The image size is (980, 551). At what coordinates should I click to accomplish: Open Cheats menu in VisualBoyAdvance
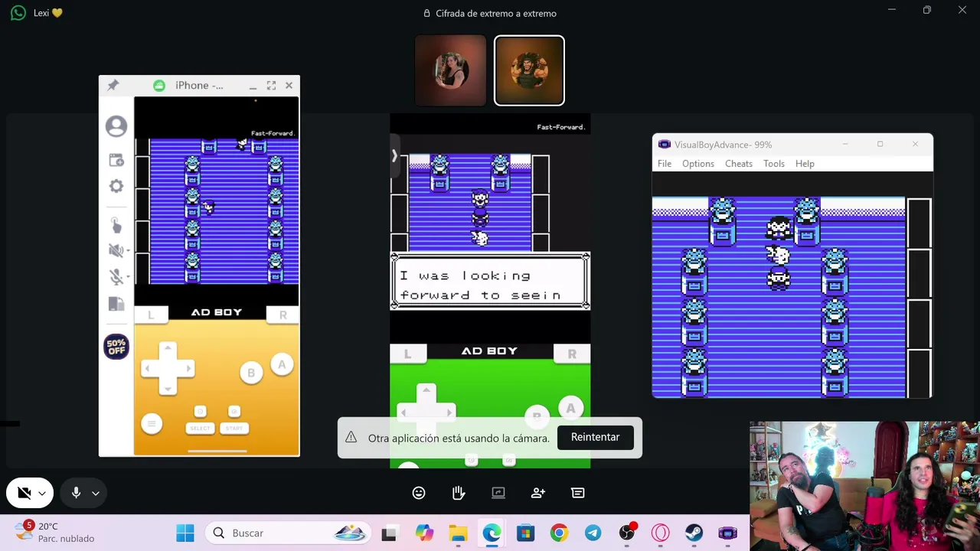[x=739, y=164]
